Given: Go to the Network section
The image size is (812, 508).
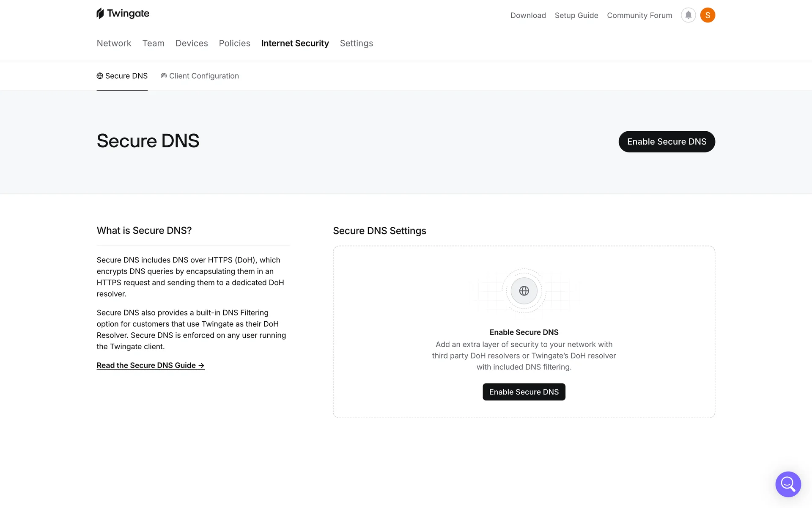Looking at the screenshot, I should coord(114,43).
